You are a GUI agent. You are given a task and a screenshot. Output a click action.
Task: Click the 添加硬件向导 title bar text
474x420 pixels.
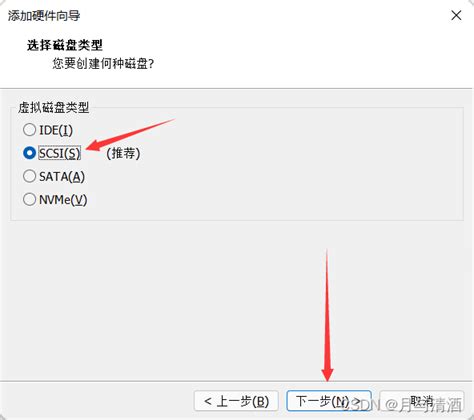tap(44, 15)
